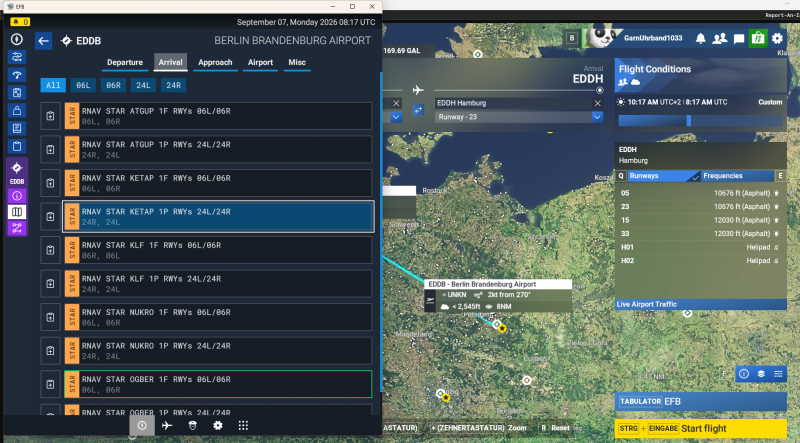The image size is (800, 443).
Task: Switch to the Approach tab
Action: click(x=215, y=62)
